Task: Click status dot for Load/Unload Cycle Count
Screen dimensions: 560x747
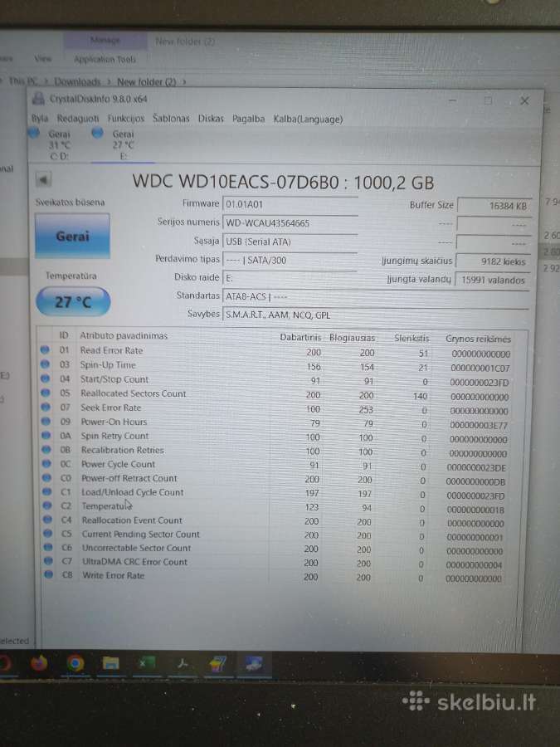Action: pos(47,491)
